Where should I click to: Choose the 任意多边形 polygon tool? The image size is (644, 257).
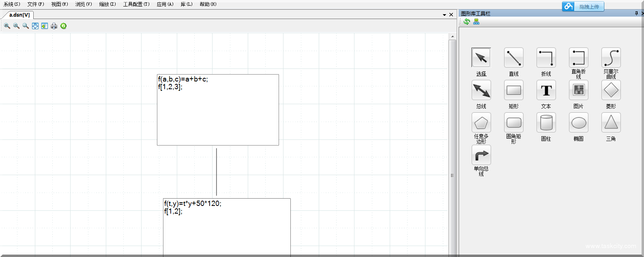(x=481, y=123)
